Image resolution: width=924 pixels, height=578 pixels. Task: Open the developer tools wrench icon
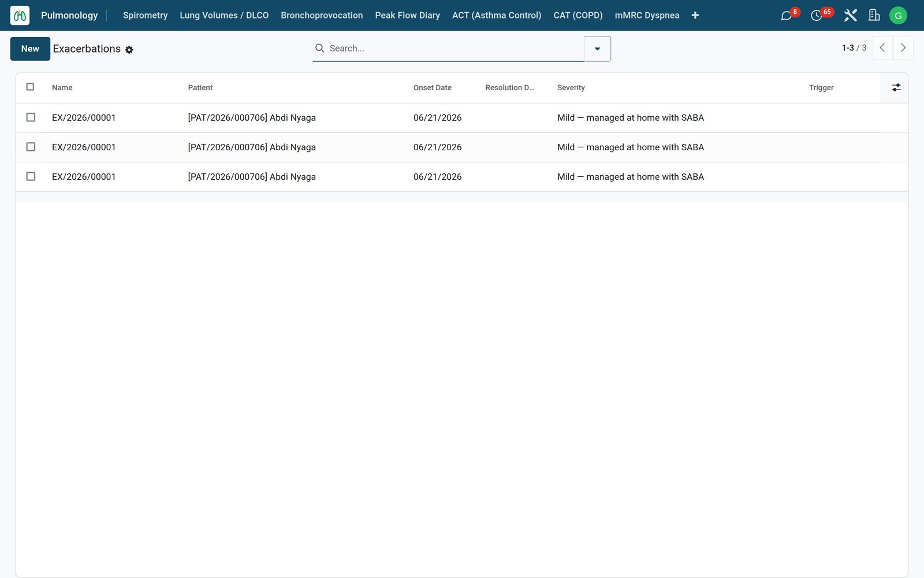tap(850, 15)
